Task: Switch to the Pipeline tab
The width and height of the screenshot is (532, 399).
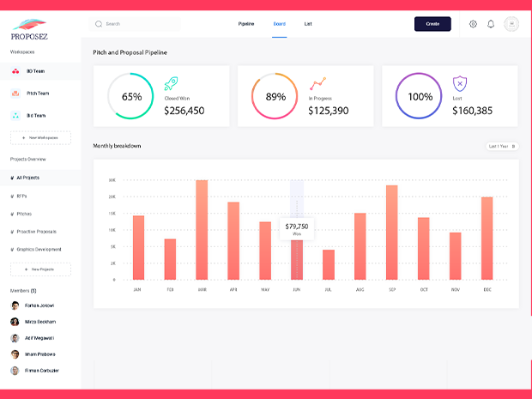Action: pyautogui.click(x=246, y=24)
